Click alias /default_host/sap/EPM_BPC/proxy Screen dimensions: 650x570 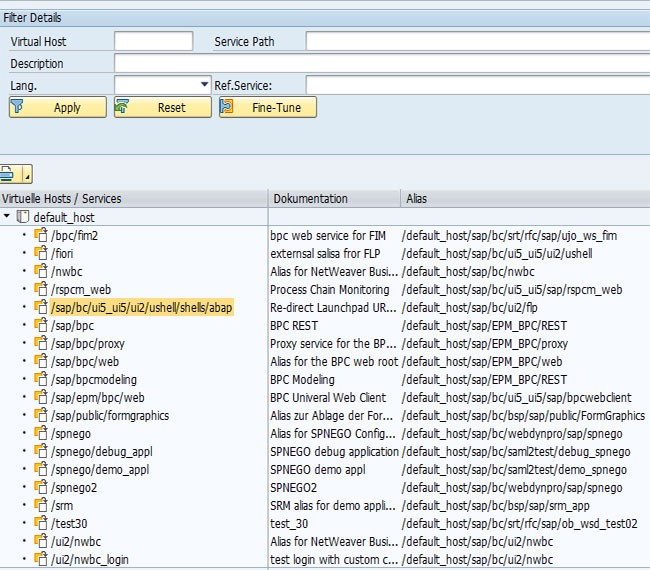pos(485,344)
